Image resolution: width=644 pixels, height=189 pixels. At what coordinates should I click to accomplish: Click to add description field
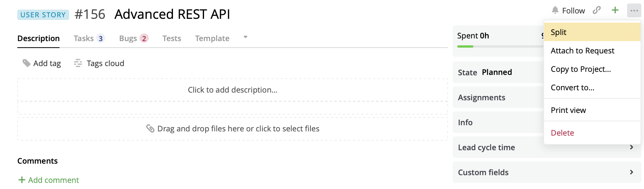(x=232, y=90)
